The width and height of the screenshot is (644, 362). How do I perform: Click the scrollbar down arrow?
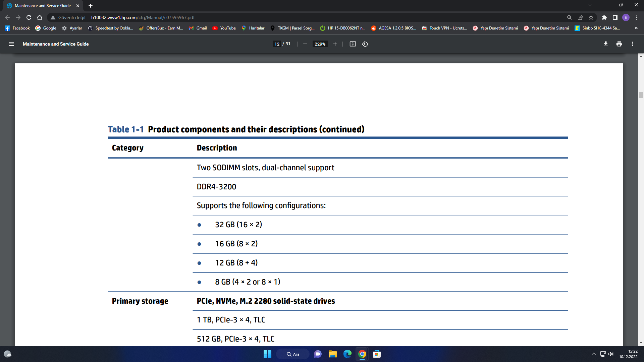pos(641,343)
